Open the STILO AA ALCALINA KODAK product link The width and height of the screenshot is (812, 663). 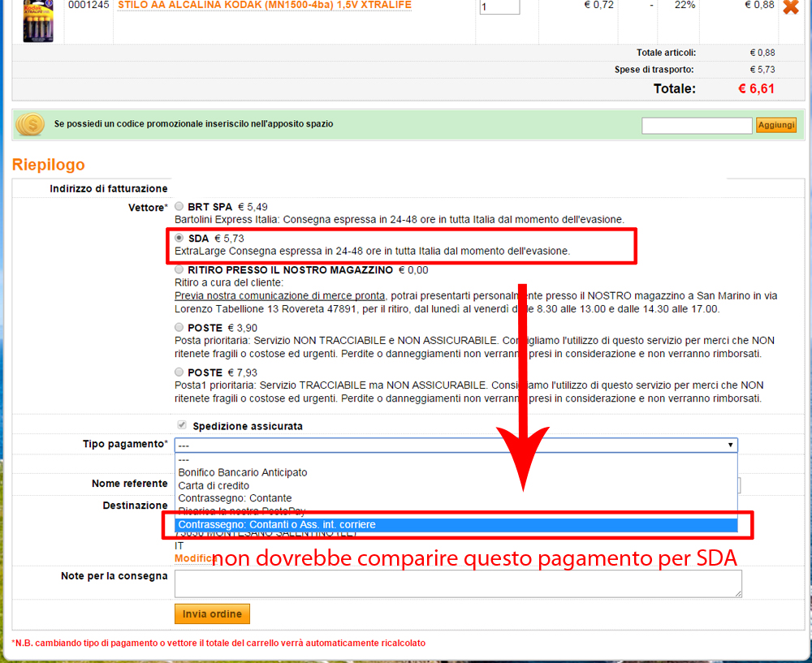tap(265, 5)
